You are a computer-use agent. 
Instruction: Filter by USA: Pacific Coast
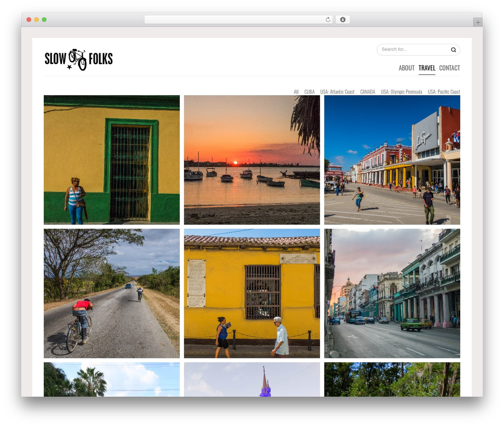click(x=444, y=92)
